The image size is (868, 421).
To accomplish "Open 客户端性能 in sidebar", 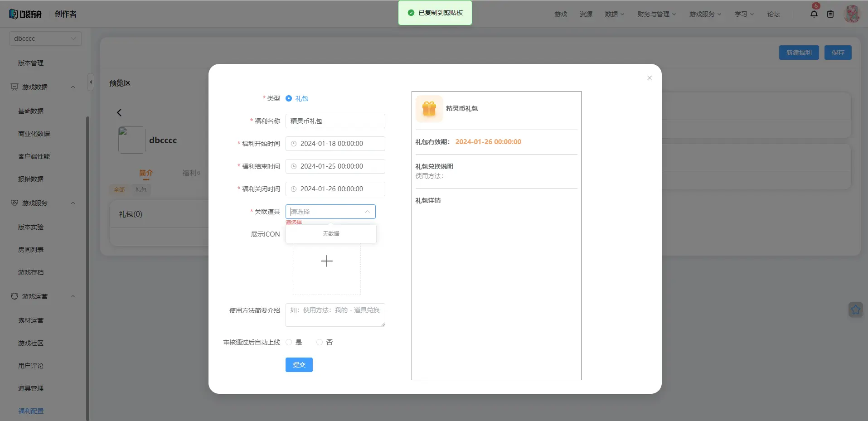I will pos(34,156).
